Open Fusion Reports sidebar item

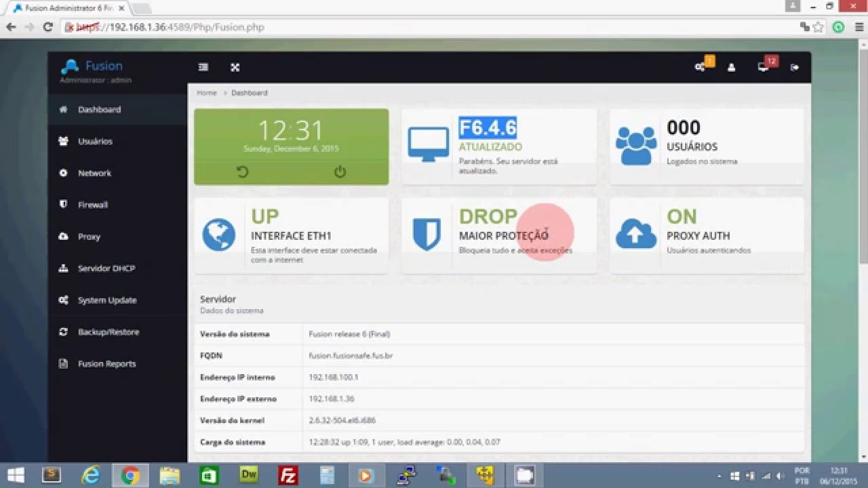point(117,364)
